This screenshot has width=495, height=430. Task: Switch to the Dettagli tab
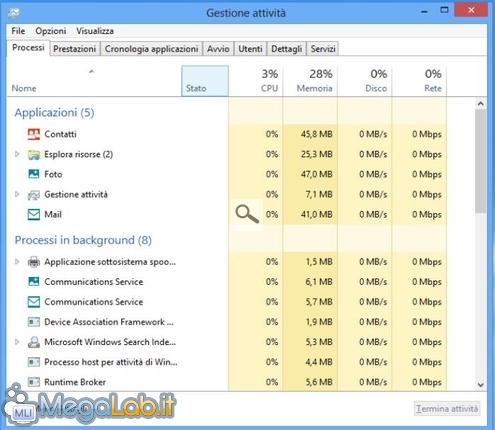click(287, 49)
